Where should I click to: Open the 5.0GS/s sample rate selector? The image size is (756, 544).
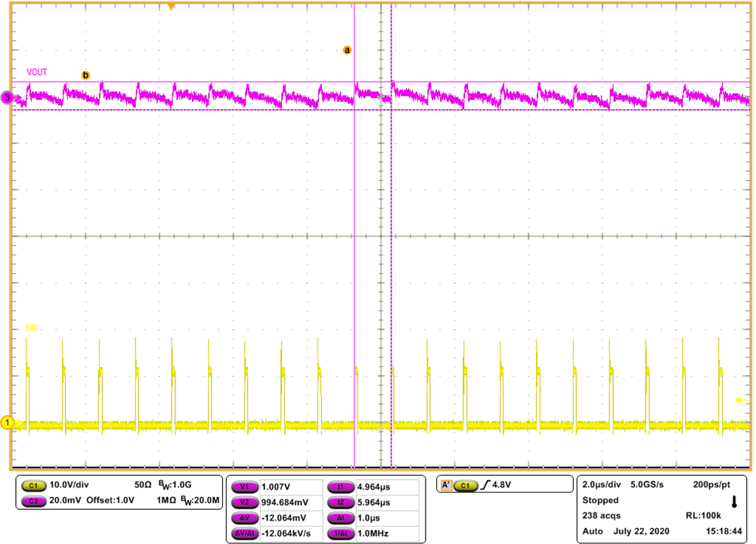point(649,483)
